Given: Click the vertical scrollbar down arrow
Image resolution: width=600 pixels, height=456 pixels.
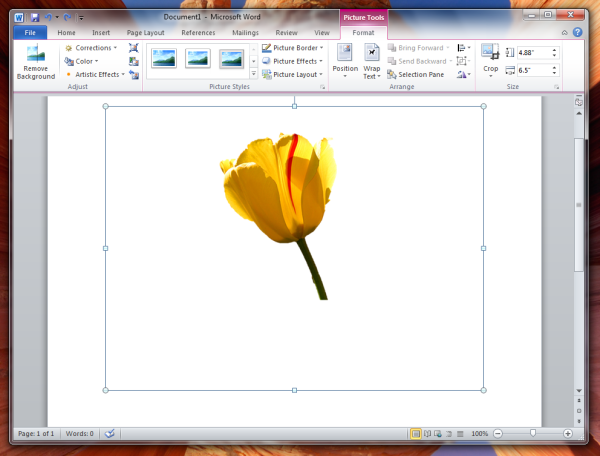Looking at the screenshot, I should 579,391.
